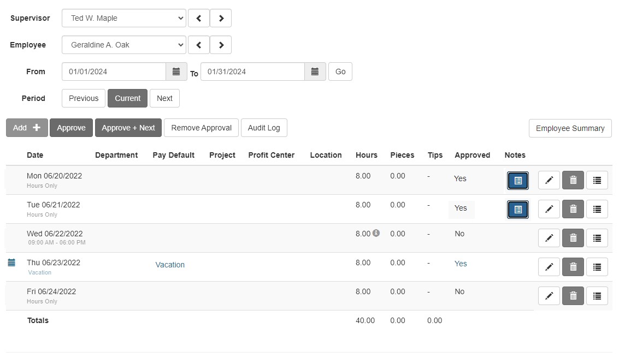Click the From date input field
The height and width of the screenshot is (364, 619).
[x=114, y=71]
